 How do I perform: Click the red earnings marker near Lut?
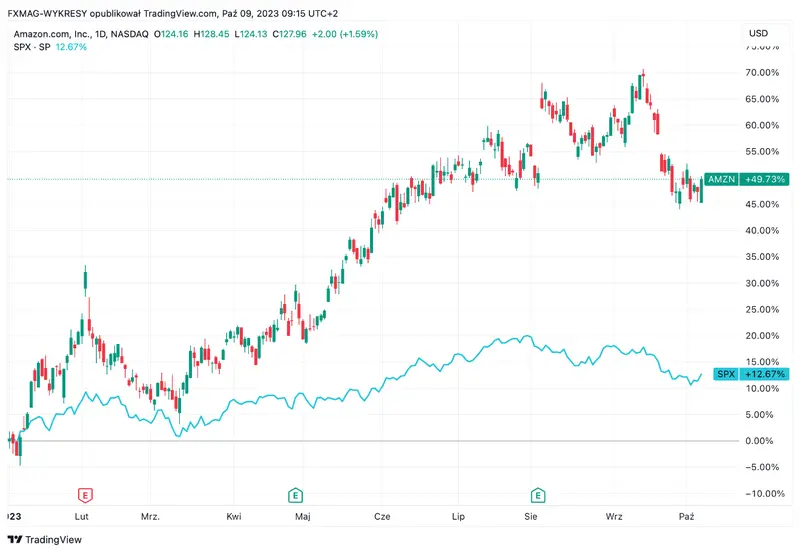click(86, 495)
